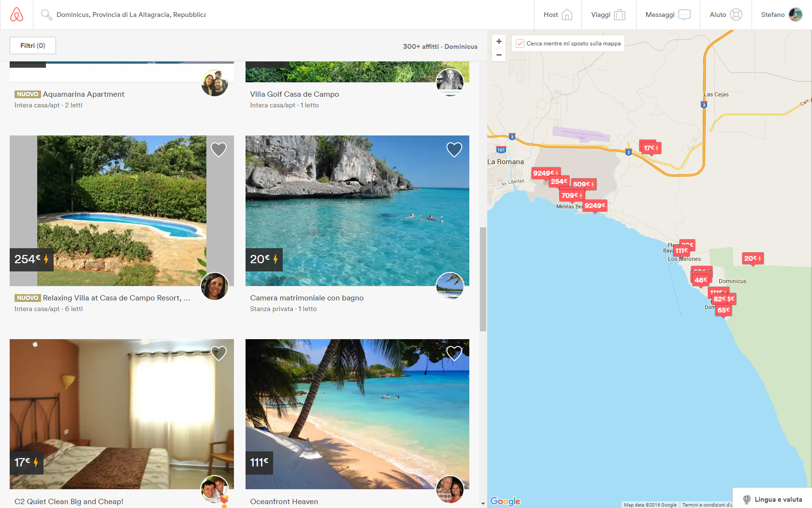Click the scrollbar down arrow
Viewport: 812px width, 508px height.
[x=483, y=504]
